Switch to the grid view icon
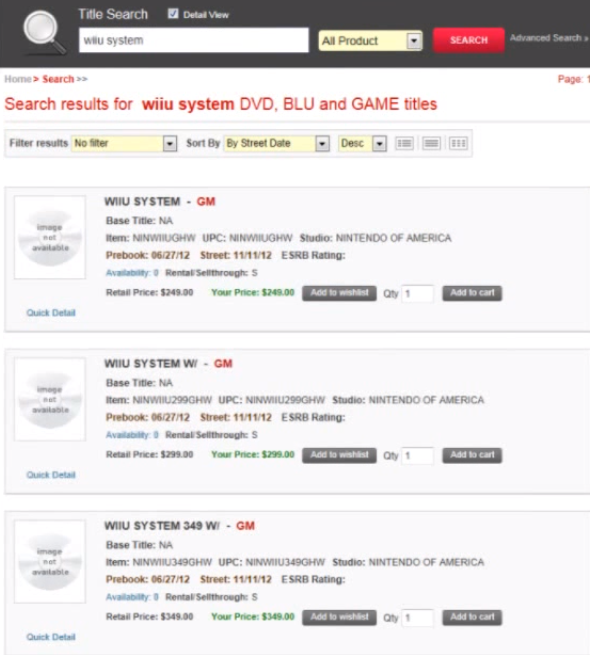 coord(458,143)
